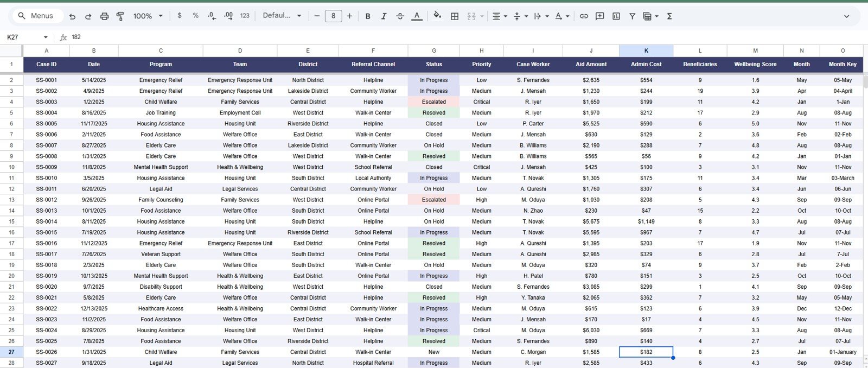The width and height of the screenshot is (868, 368).
Task: Click the Filter views table icon
Action: [647, 16]
